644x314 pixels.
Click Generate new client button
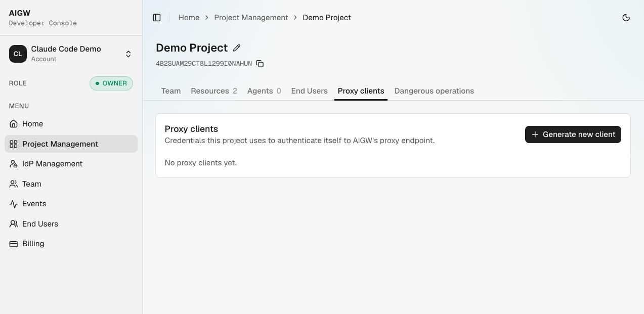[573, 134]
